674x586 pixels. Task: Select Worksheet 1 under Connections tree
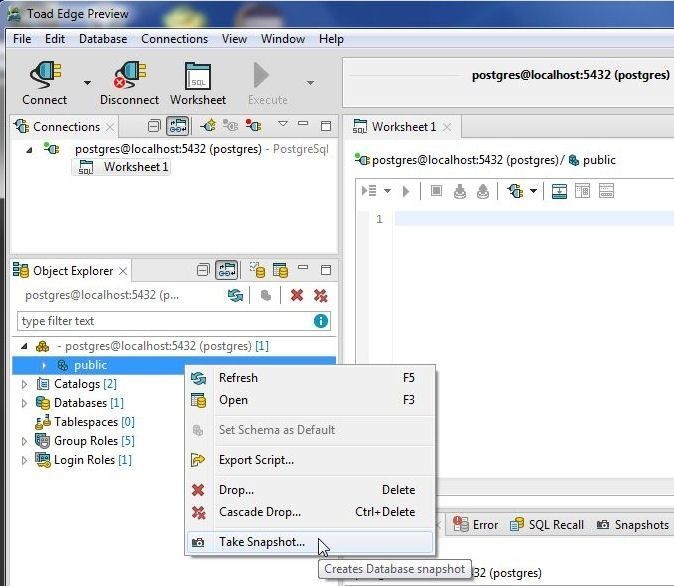(122, 167)
